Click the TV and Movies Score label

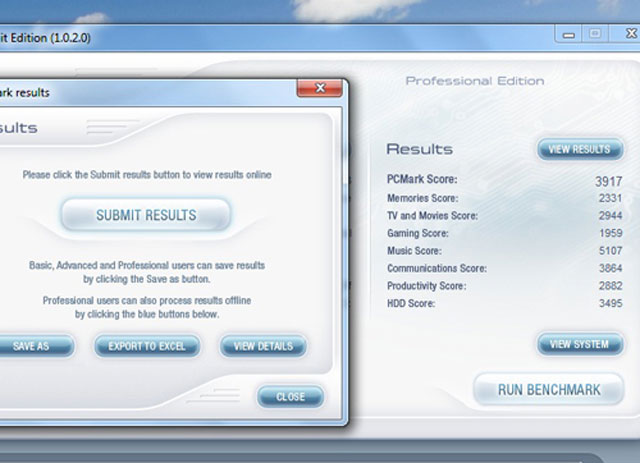click(432, 216)
